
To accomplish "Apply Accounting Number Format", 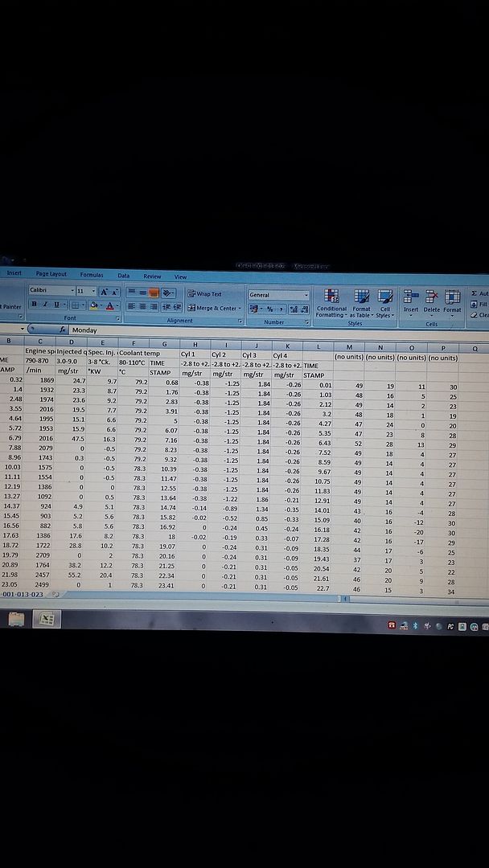I will [x=256, y=309].
